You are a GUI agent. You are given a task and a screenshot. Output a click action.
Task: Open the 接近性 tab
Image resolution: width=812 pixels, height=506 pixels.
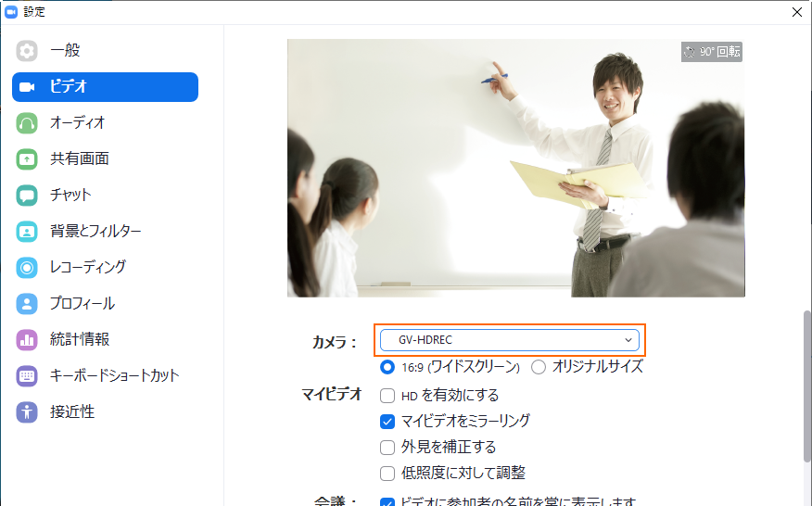[105, 412]
